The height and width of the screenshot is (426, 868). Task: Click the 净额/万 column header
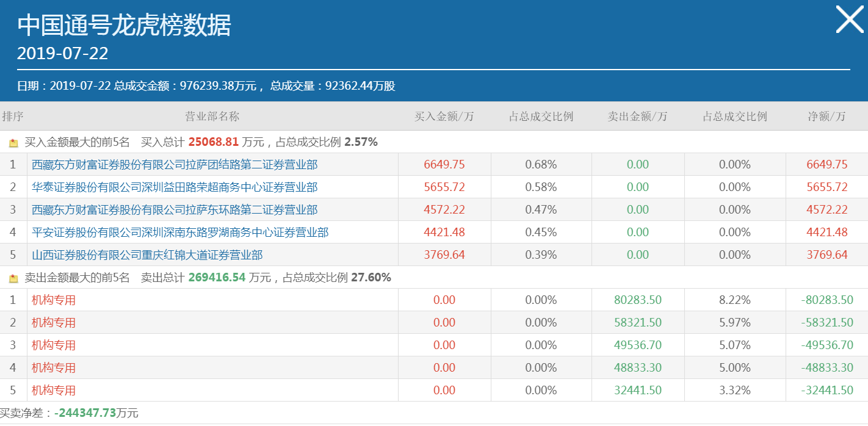[x=827, y=117]
